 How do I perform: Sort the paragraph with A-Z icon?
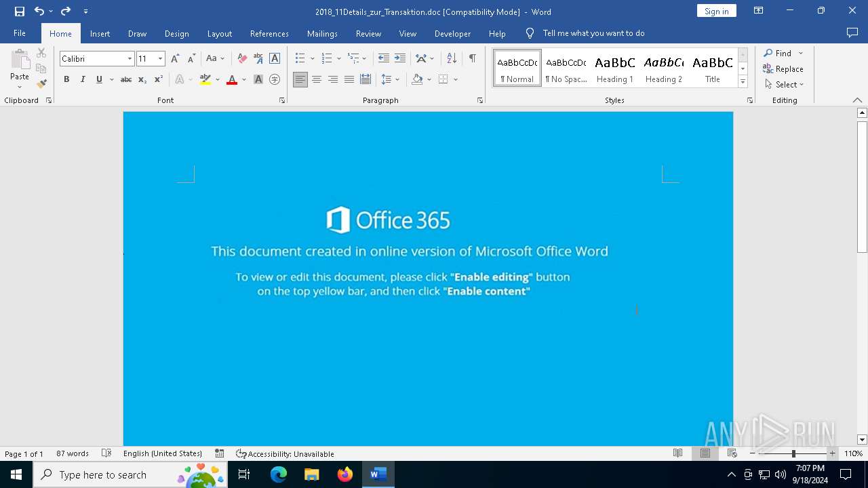click(452, 59)
